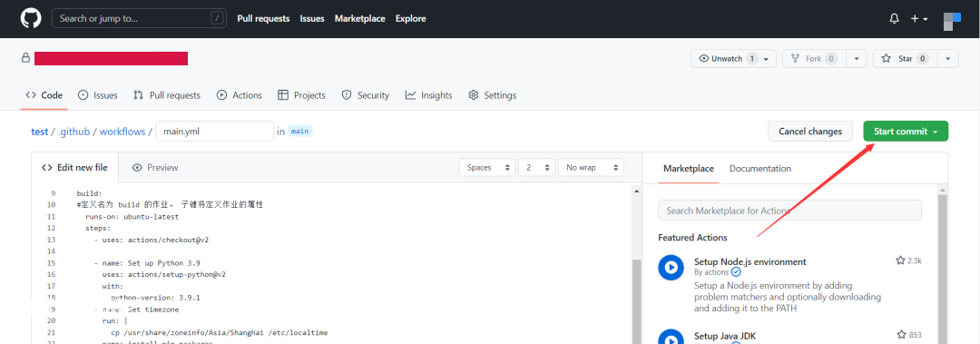The width and height of the screenshot is (980, 344).
Task: Click the Setup Java JDK icon
Action: (x=671, y=337)
